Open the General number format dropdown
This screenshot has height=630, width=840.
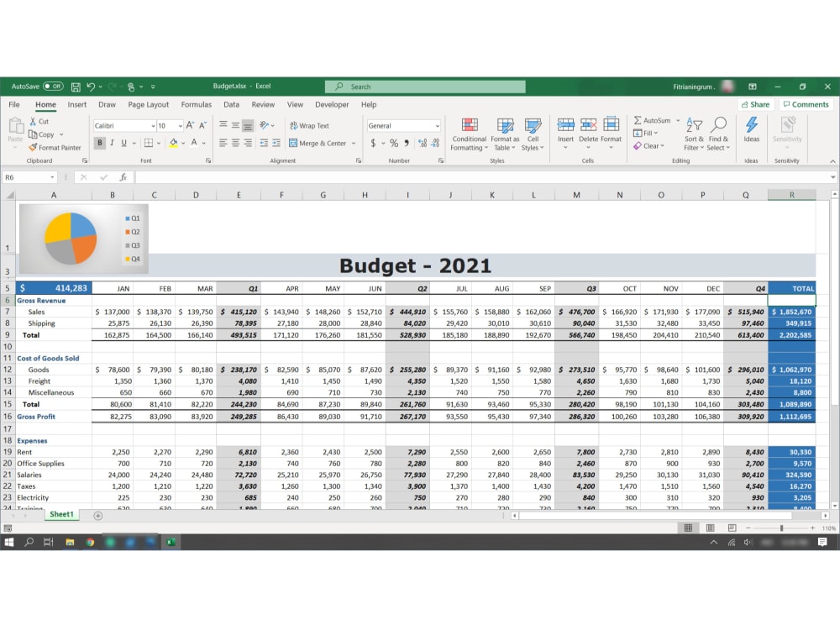(437, 126)
